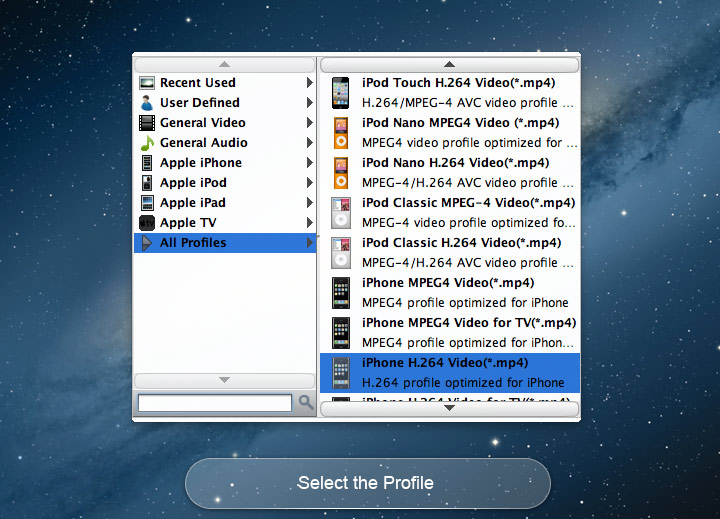Click the iPod Nano MPEG4 device icon
Image resolution: width=720 pixels, height=519 pixels.
341,133
